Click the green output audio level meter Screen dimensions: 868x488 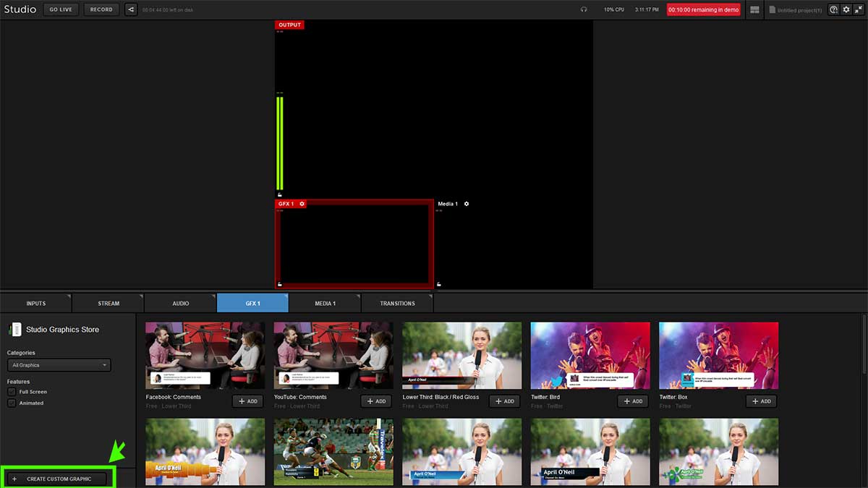[279, 143]
